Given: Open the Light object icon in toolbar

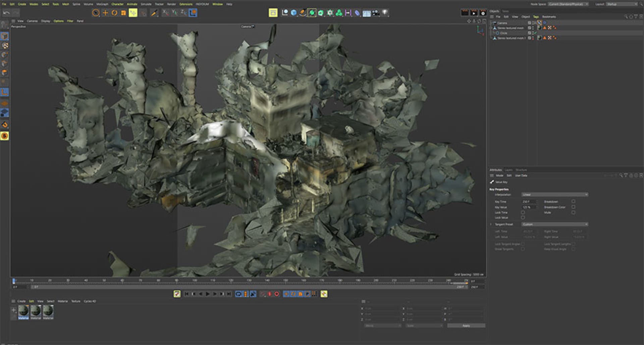Looking at the screenshot, I should click(385, 13).
